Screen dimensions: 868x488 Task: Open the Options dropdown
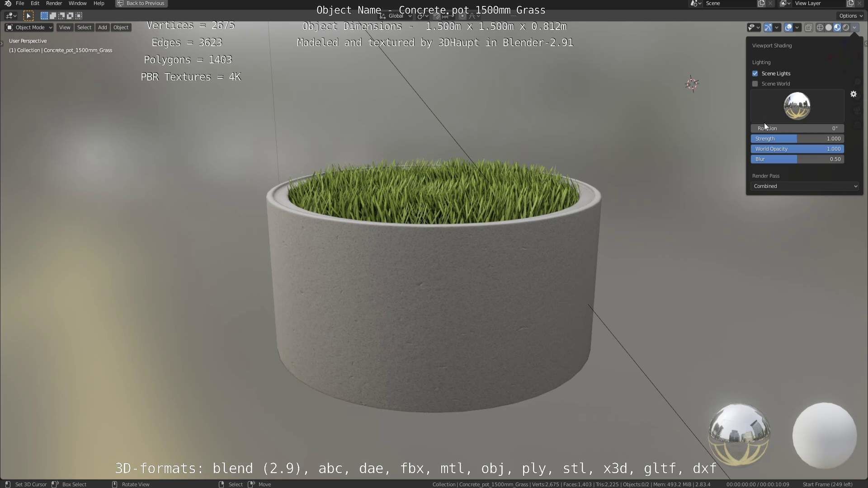pyautogui.click(x=850, y=16)
